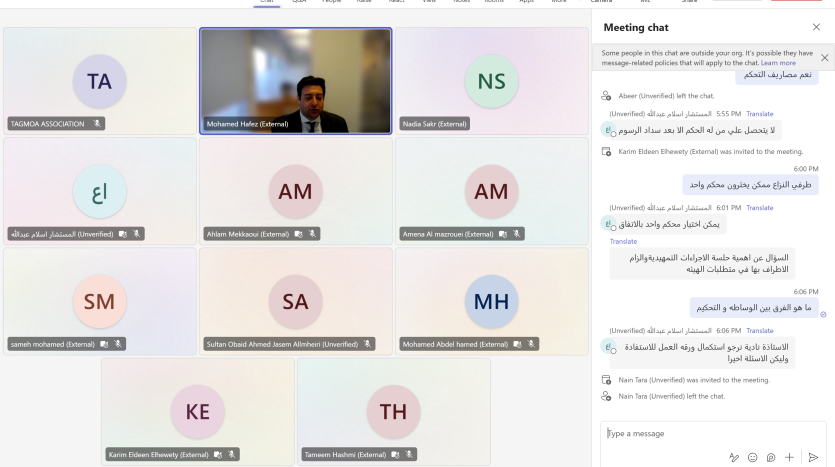Screen dimensions: 835x467
Task: Click into the Type a message field
Action: (700, 433)
